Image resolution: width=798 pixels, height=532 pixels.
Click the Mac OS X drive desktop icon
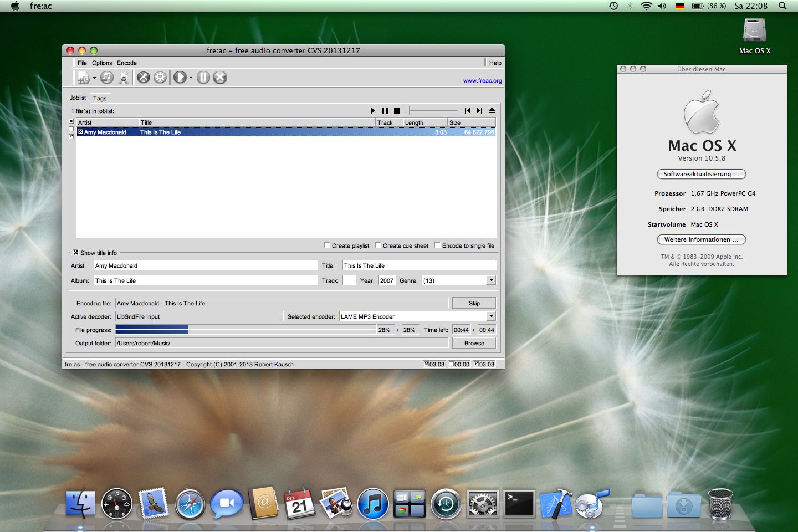(x=755, y=35)
